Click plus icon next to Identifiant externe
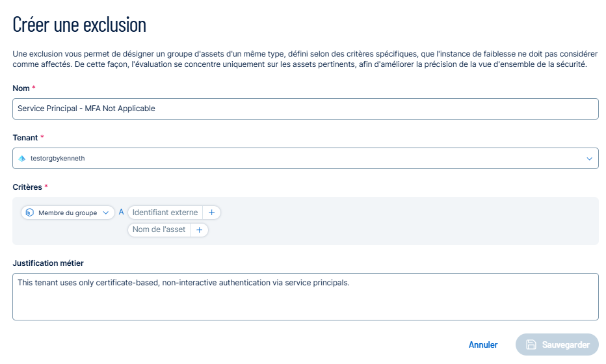Viewport: 606px width, 364px height. [211, 213]
